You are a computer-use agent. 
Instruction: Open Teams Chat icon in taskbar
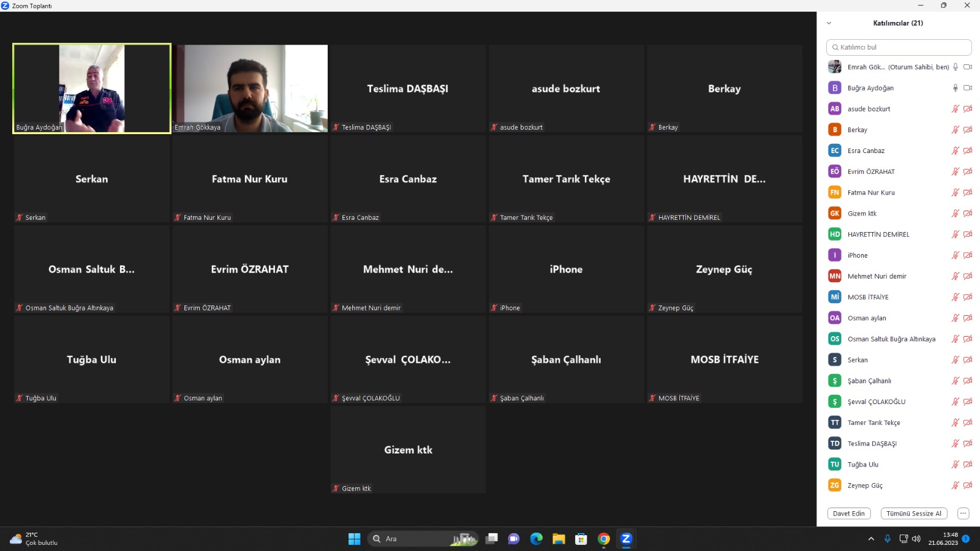[514, 539]
